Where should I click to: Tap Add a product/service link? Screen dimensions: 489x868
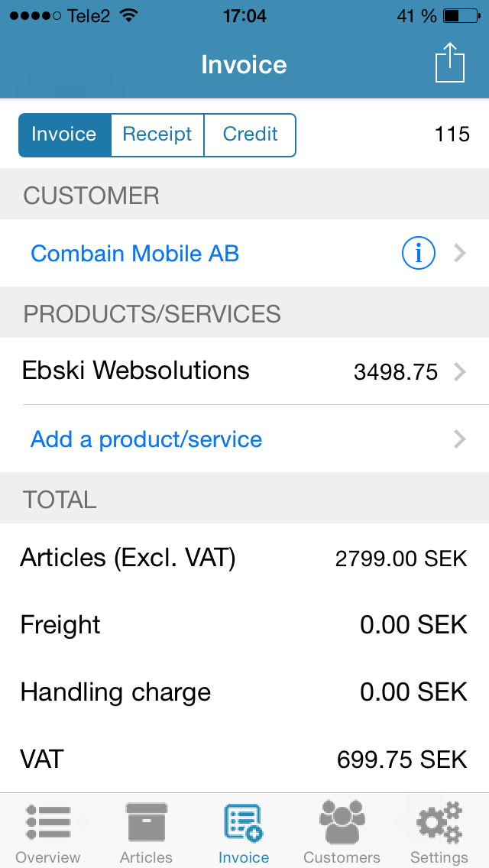pyautogui.click(x=146, y=439)
